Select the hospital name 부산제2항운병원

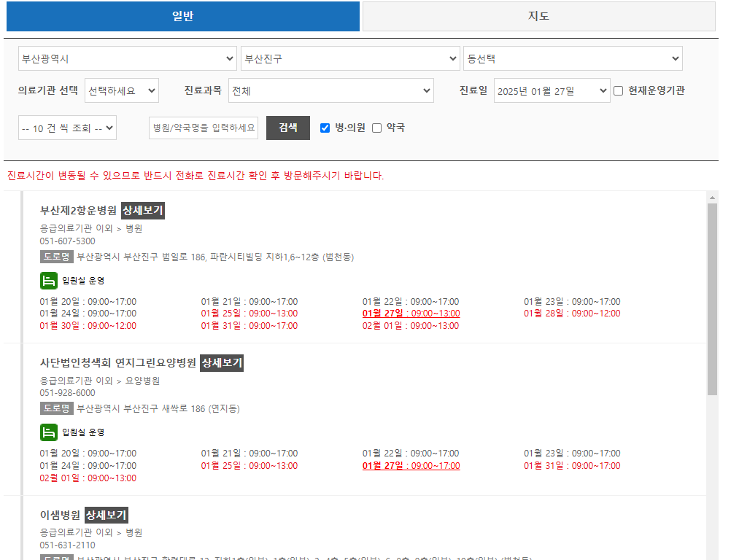[78, 211]
